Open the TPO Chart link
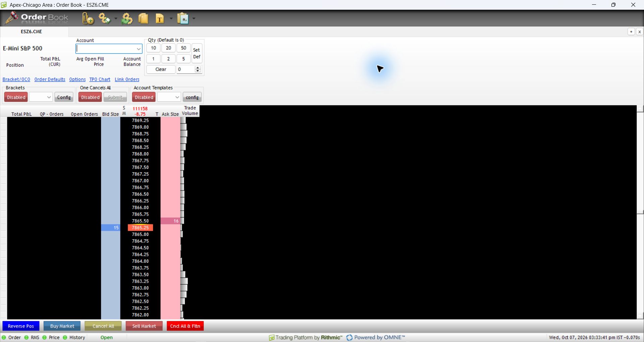644x342 pixels. (x=100, y=79)
